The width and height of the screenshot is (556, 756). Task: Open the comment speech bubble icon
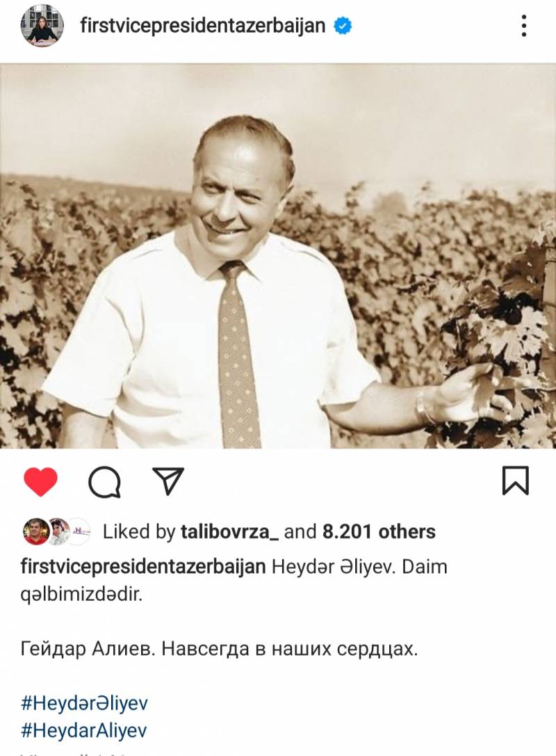pyautogui.click(x=104, y=482)
